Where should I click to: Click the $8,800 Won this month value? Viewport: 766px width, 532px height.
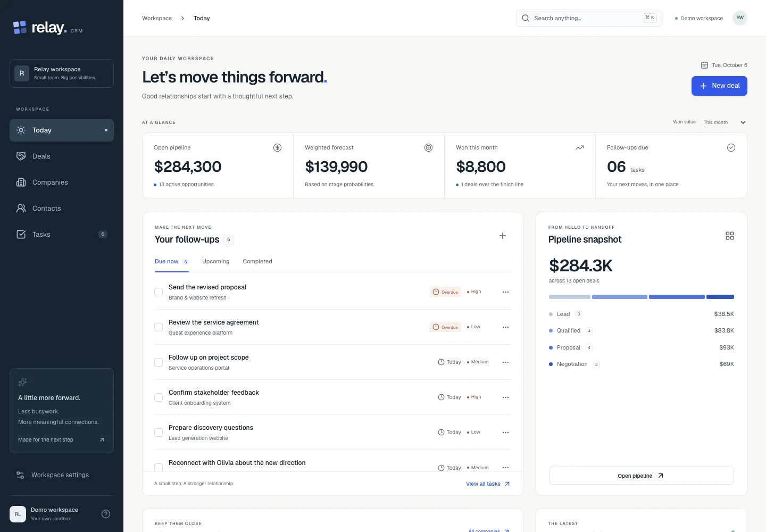click(x=481, y=167)
